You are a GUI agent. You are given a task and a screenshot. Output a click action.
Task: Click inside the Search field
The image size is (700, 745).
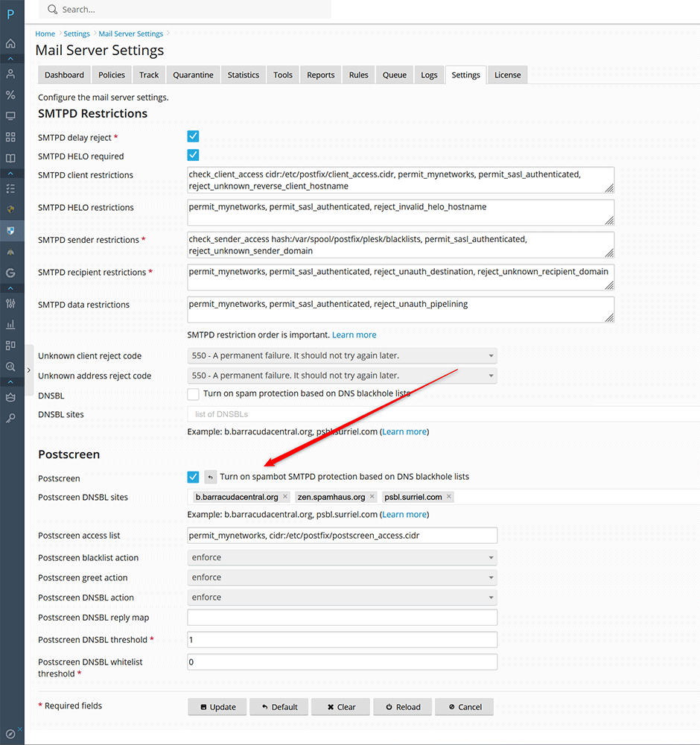tap(185, 10)
